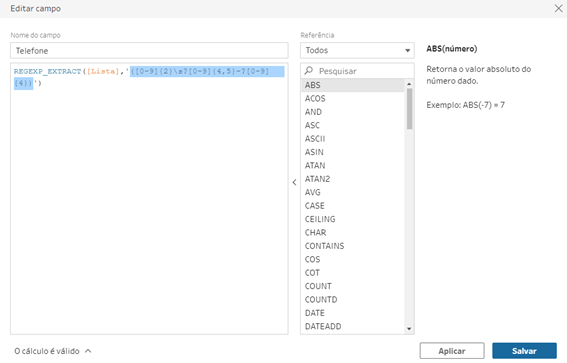This screenshot has width=567, height=363.
Task: Select ASC in the function list
Action: coord(353,125)
